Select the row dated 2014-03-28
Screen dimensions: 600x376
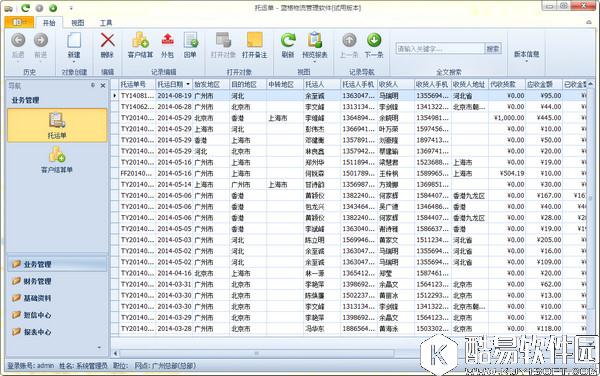[349, 329]
